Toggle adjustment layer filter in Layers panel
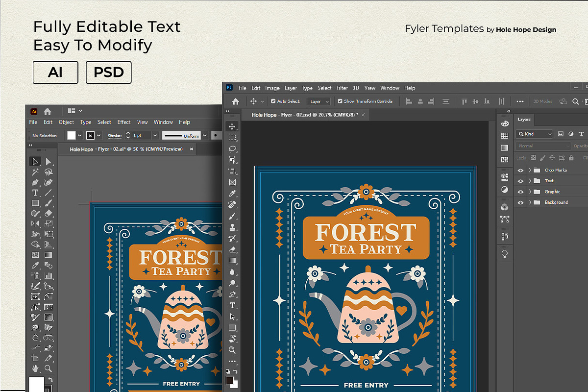The width and height of the screenshot is (588, 392). coord(571,134)
